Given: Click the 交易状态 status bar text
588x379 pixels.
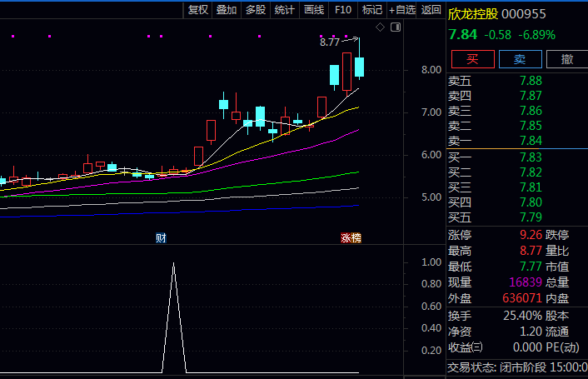Looking at the screenshot, I should coord(517,367).
